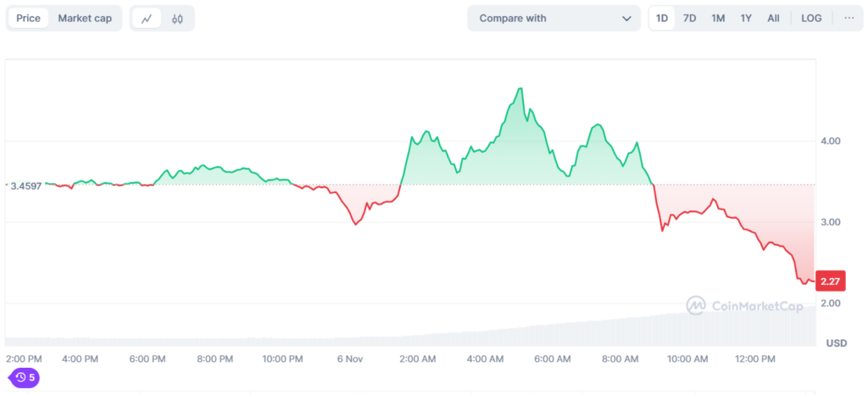
Task: Click the 6:00 AM time axis label
Action: click(553, 359)
